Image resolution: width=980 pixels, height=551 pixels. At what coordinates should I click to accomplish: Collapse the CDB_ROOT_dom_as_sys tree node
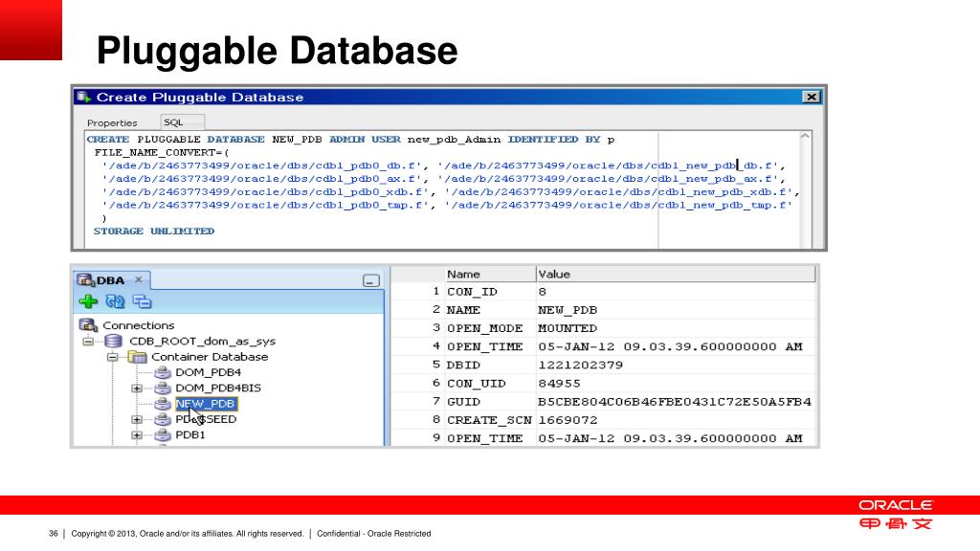(89, 341)
